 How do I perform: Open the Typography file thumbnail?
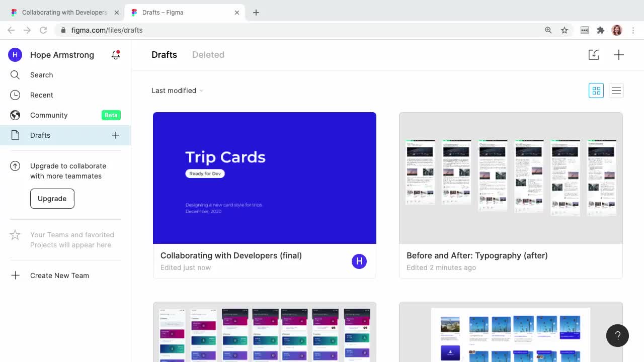point(511,178)
